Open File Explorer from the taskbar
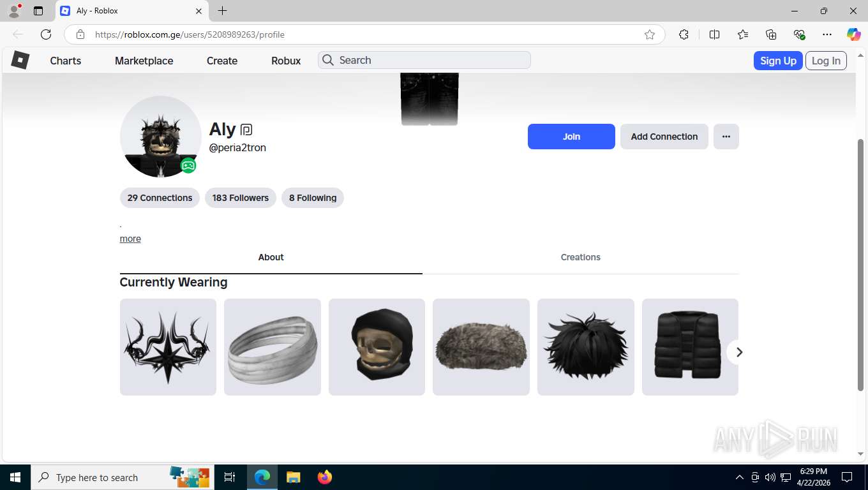This screenshot has width=868, height=490. click(x=293, y=477)
